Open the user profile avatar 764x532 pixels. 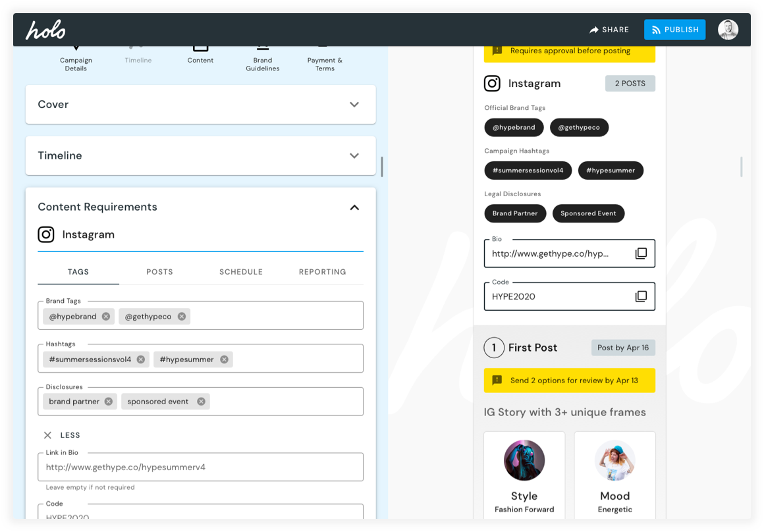pyautogui.click(x=728, y=30)
